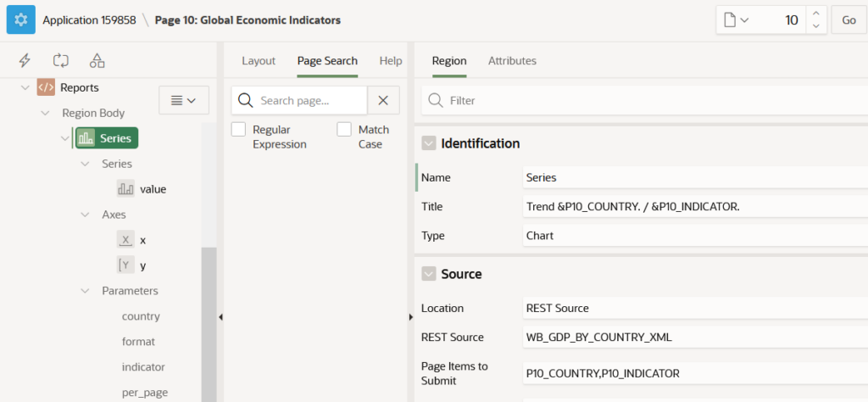Collapse the Identification section
This screenshot has height=402, width=868.
tap(429, 143)
